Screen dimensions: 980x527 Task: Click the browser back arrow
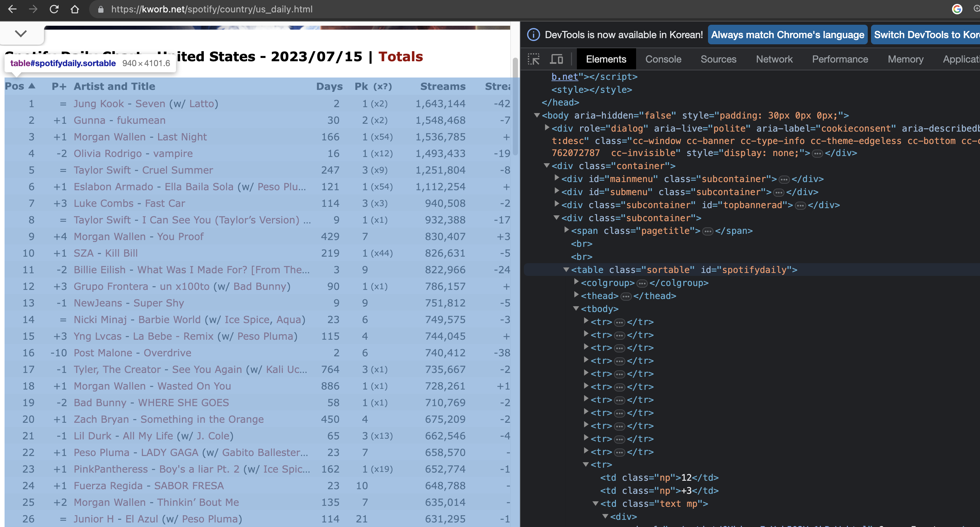point(12,9)
